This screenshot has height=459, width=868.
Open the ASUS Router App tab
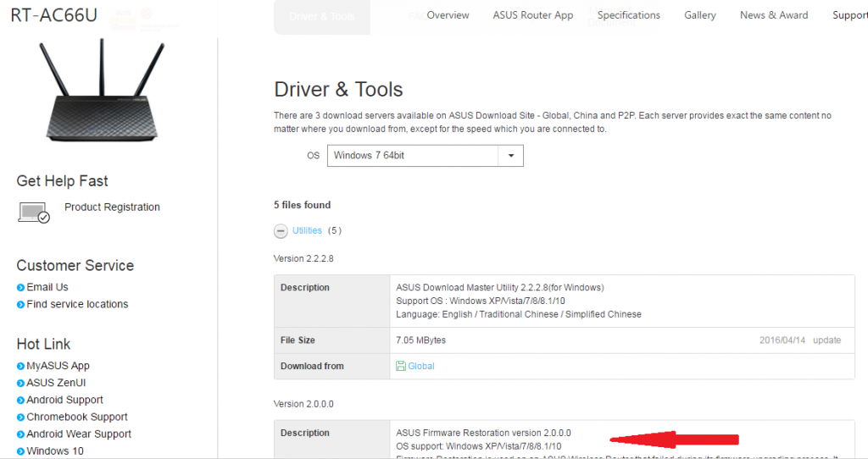[x=533, y=15]
